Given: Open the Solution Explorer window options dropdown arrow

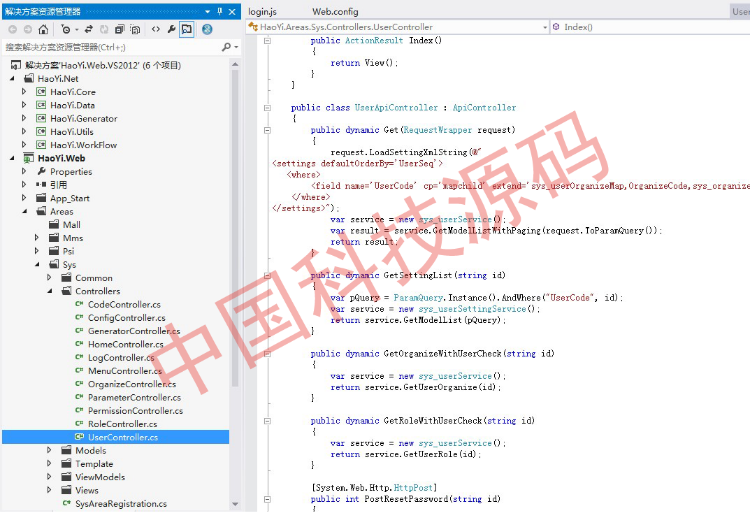Looking at the screenshot, I should pos(208,11).
